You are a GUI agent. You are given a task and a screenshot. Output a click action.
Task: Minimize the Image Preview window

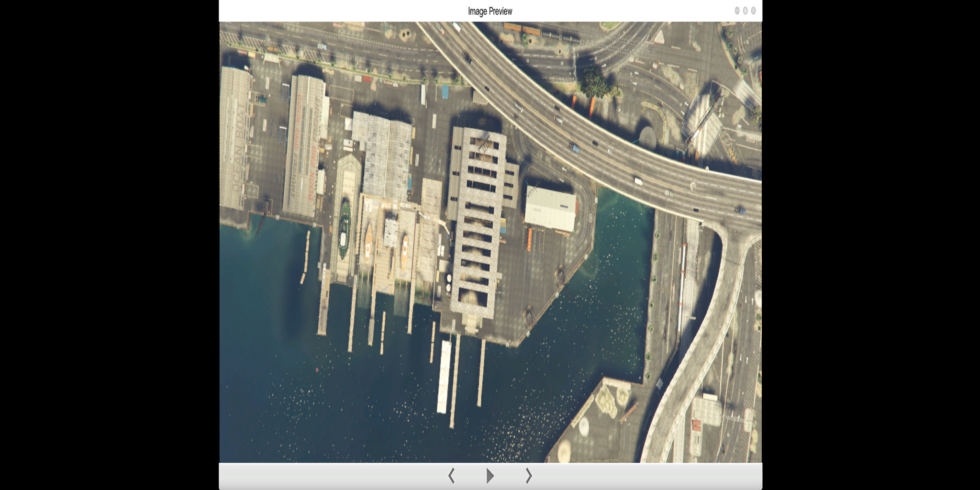pos(737,11)
